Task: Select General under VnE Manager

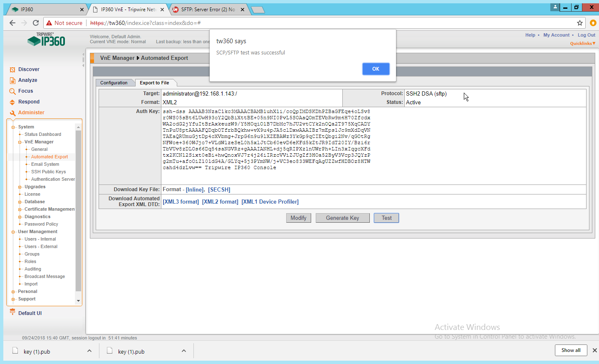Action: click(40, 150)
